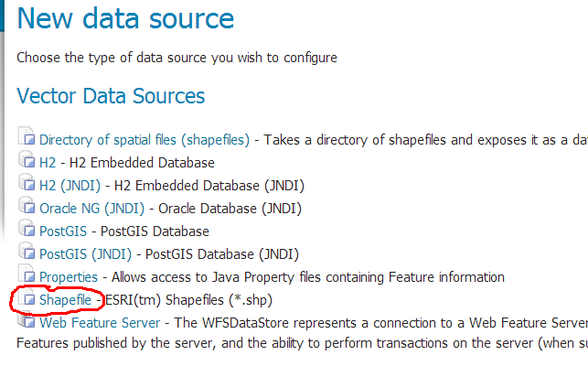Image resolution: width=588 pixels, height=366 pixels.
Task: Choose the PostGIS data source link
Action: (63, 231)
